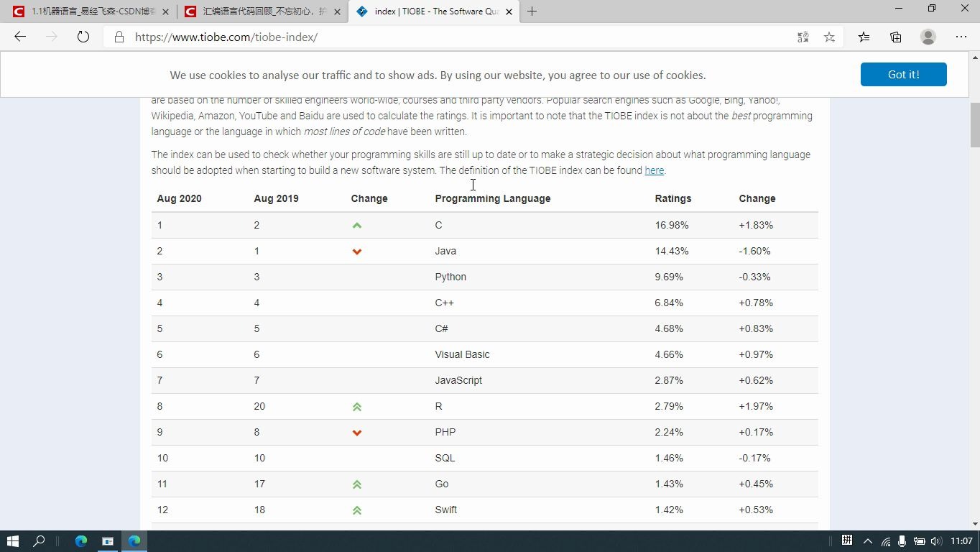Screen dimensions: 980x552
Task: Open the taskbar clock showing 11:07
Action: coord(961,541)
